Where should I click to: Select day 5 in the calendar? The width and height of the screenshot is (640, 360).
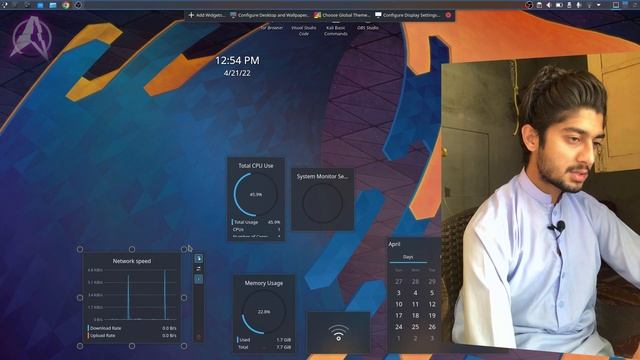tap(432, 293)
